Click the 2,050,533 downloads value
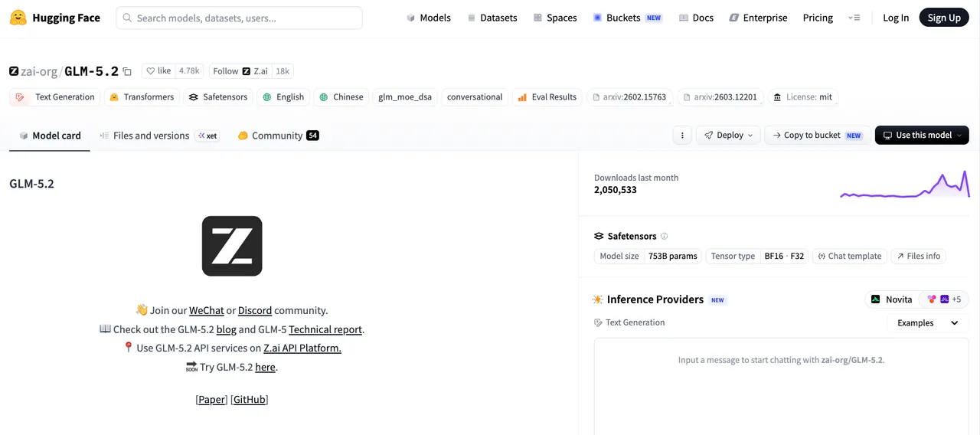This screenshot has height=435, width=980. 616,190
